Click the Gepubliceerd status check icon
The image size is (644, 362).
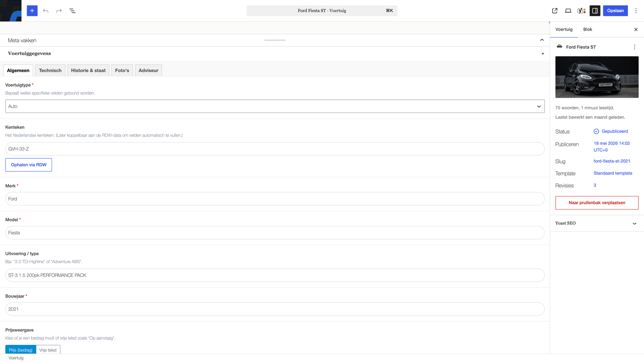[x=596, y=132]
